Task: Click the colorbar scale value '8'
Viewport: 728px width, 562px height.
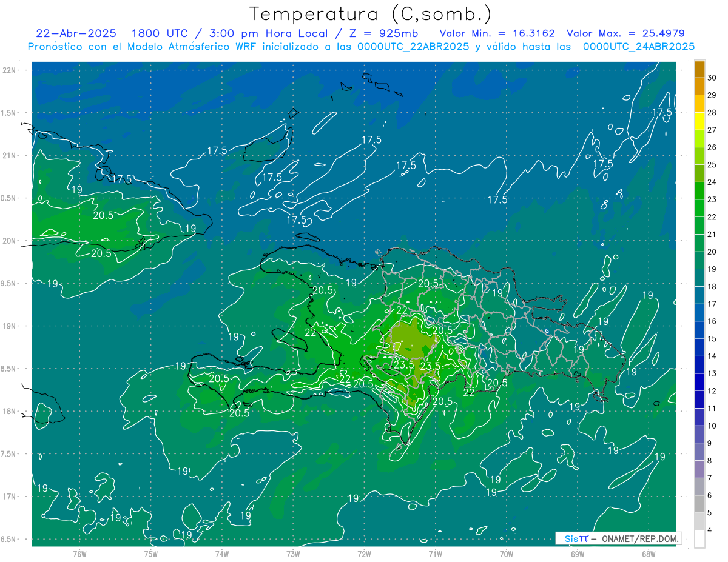Action: (x=710, y=461)
